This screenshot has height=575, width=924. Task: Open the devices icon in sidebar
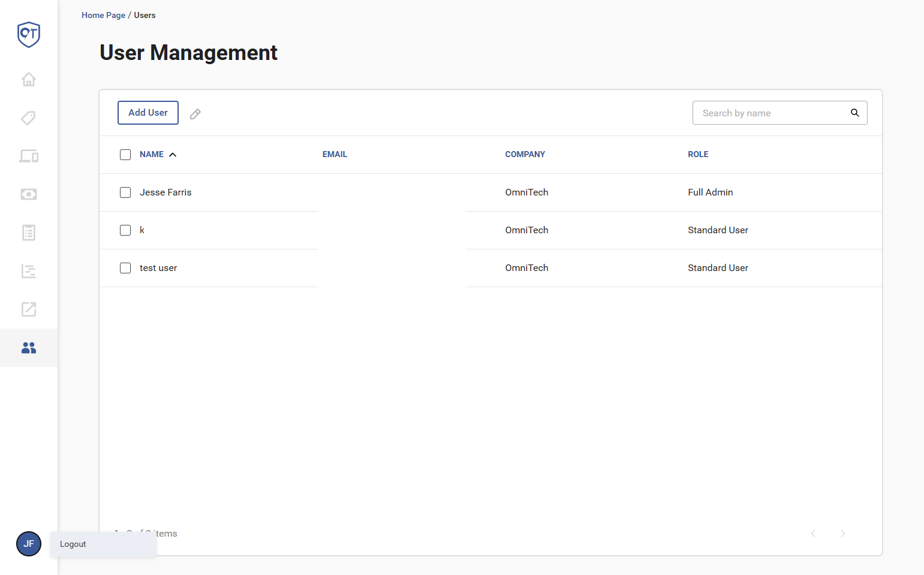click(x=29, y=156)
